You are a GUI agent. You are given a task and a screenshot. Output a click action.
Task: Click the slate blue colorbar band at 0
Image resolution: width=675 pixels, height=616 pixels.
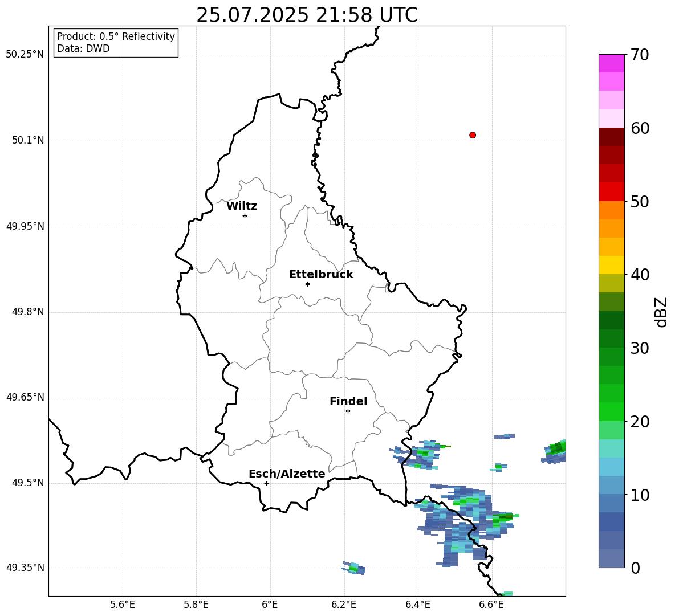(611, 558)
